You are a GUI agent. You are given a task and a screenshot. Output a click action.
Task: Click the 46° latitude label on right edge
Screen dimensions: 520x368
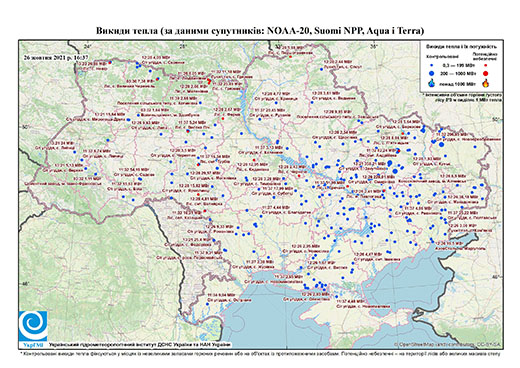point(497,277)
